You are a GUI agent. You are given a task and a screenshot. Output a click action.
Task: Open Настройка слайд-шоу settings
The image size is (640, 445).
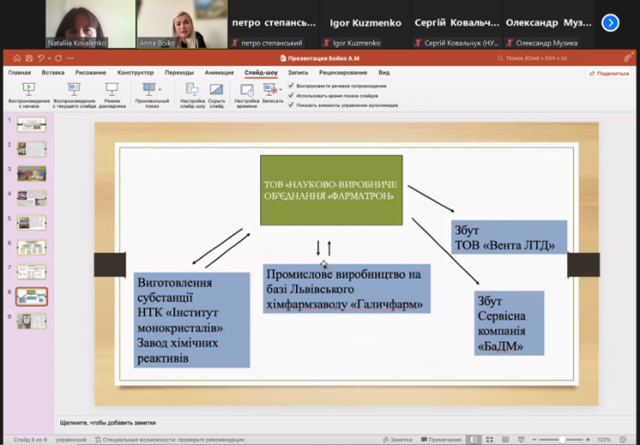tap(192, 95)
